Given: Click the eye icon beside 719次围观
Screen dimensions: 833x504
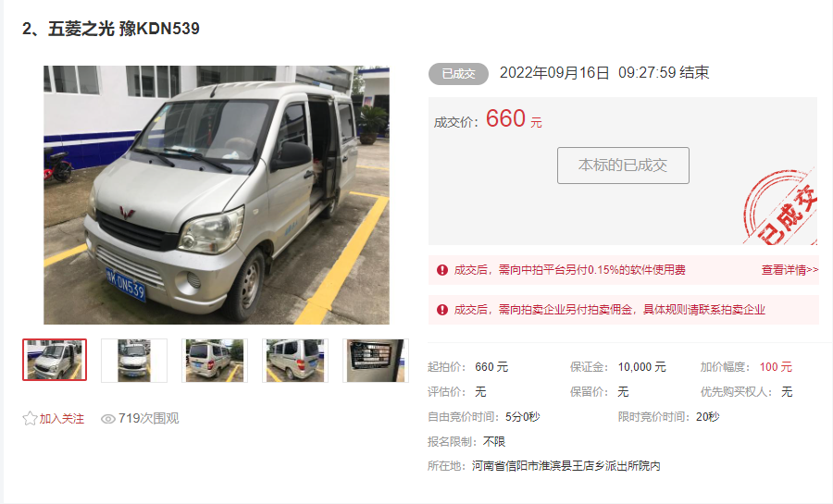Looking at the screenshot, I should coord(108,419).
